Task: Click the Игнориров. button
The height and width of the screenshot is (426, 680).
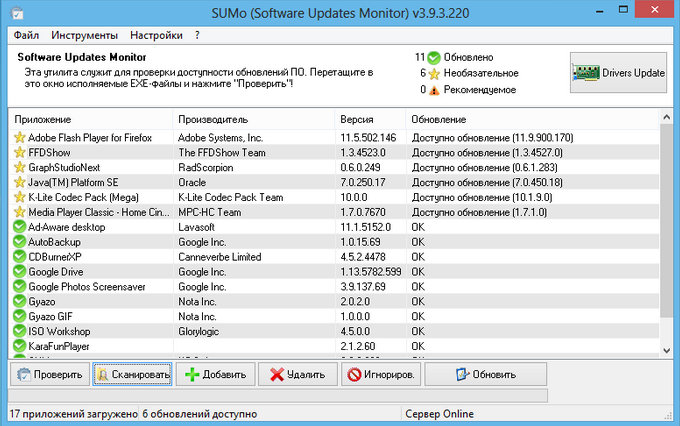Action: pos(381,374)
